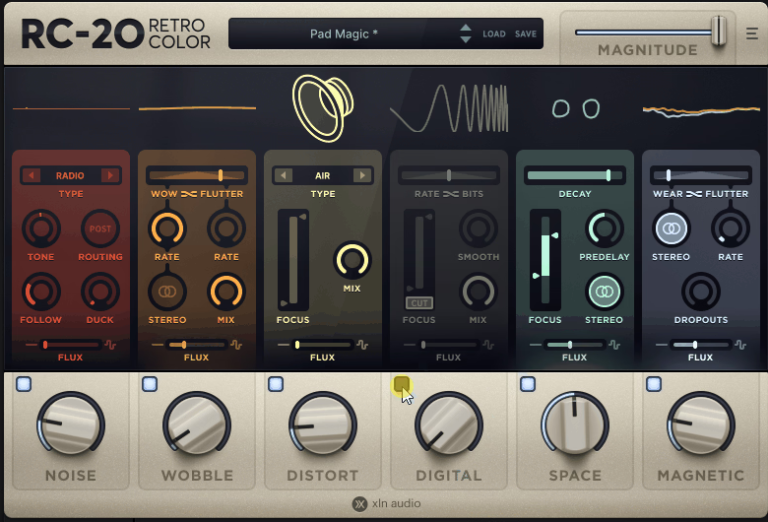Click the Magnetic FLUX slider
768x522 pixels.
click(701, 345)
